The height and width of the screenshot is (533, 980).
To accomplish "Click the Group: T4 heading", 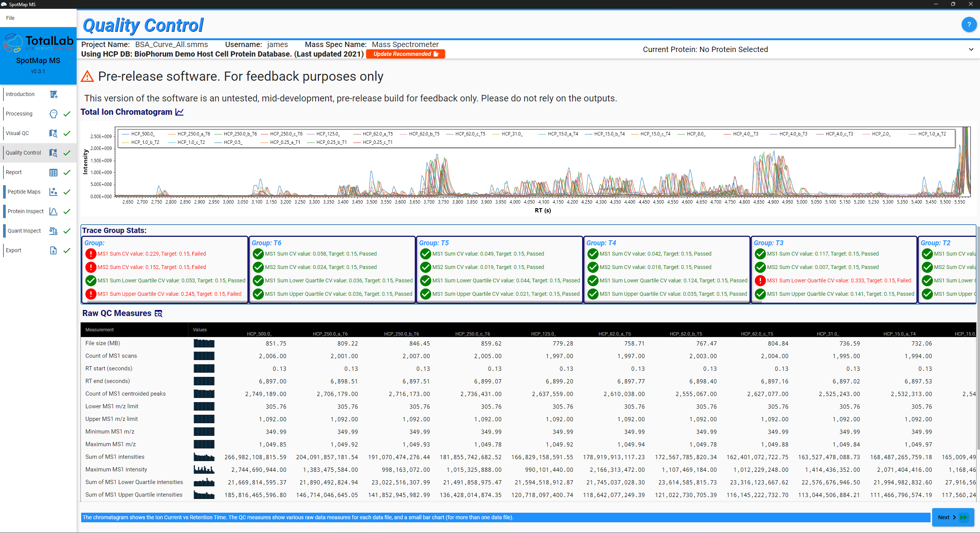I will pyautogui.click(x=601, y=243).
